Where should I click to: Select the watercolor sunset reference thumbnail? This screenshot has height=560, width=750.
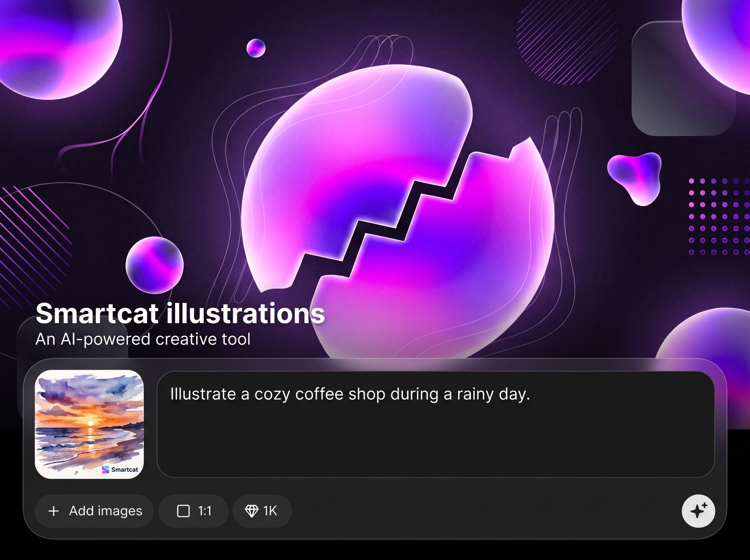89,424
